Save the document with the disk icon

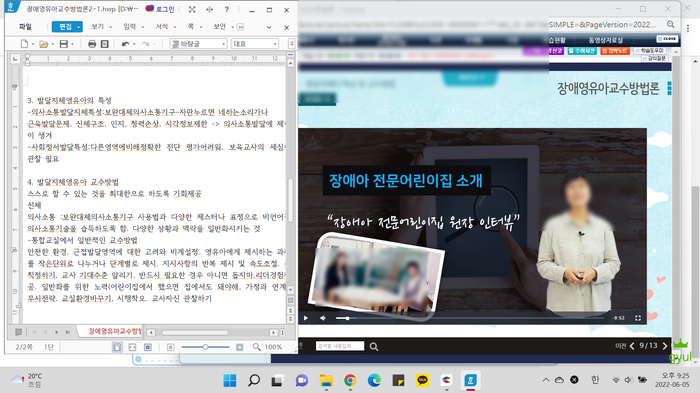[64, 44]
